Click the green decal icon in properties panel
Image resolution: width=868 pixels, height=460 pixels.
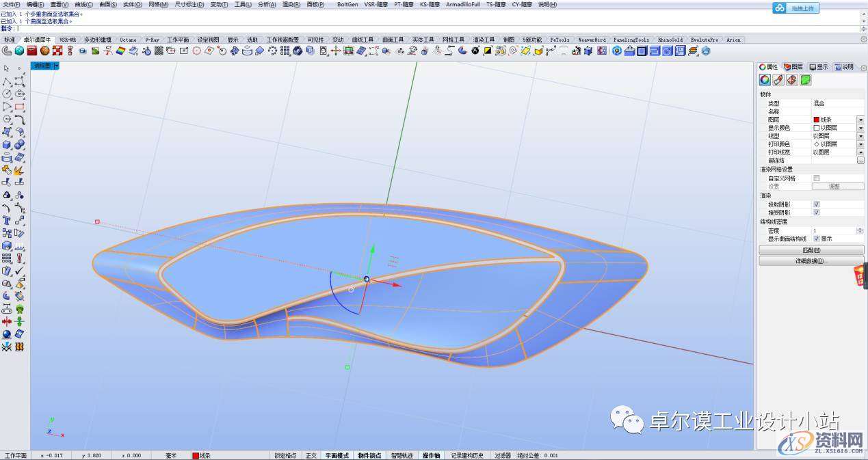point(806,80)
